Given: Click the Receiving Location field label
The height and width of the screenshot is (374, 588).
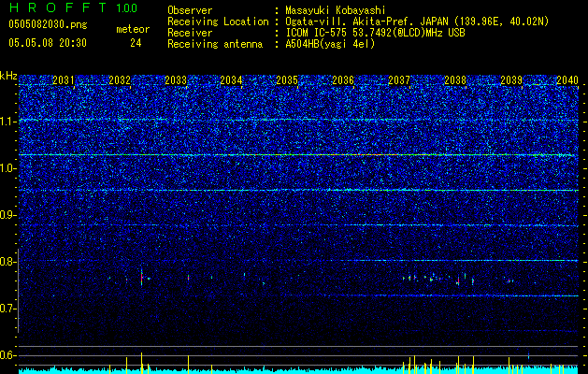Looking at the screenshot, I should tap(218, 22).
